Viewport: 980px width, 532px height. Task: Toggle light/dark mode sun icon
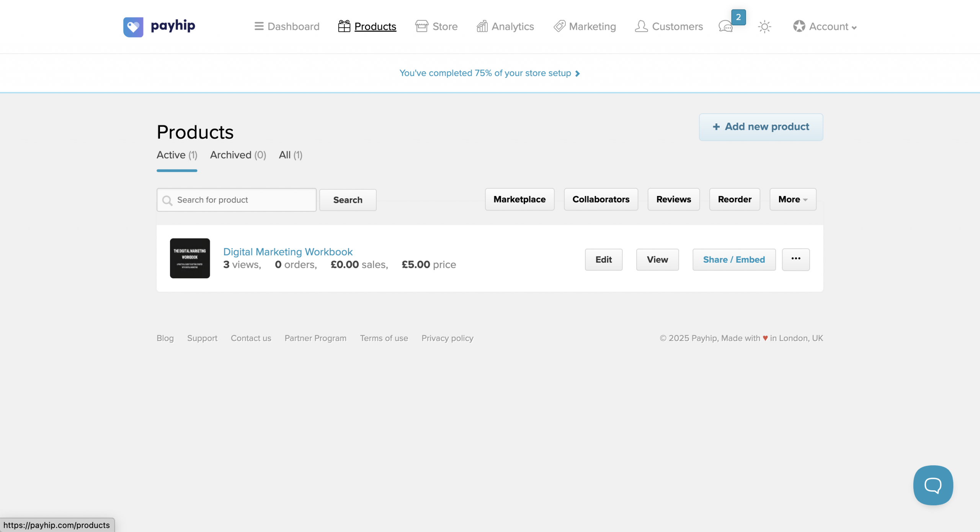click(x=764, y=27)
